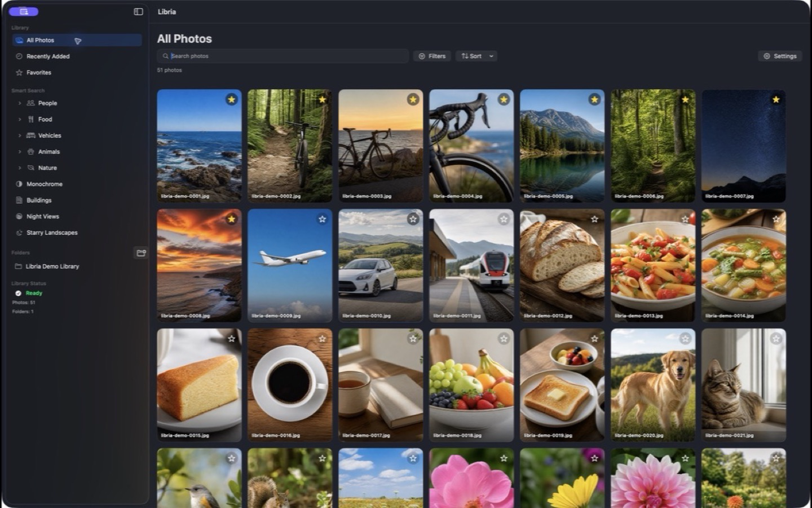Image resolution: width=812 pixels, height=508 pixels.
Task: Open the bread photo libria-demo-0012.jpg
Action: (x=562, y=265)
